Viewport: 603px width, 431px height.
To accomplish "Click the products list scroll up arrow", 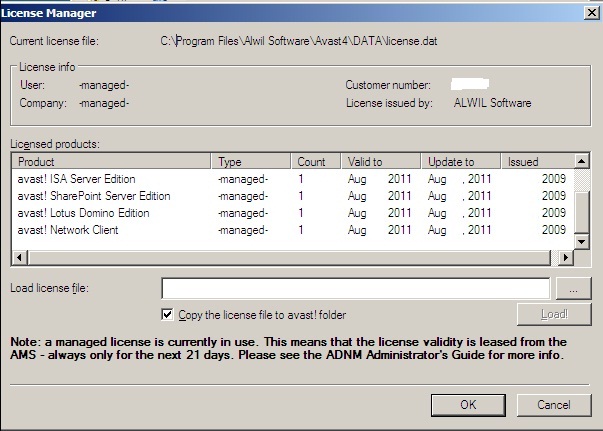I will [581, 161].
